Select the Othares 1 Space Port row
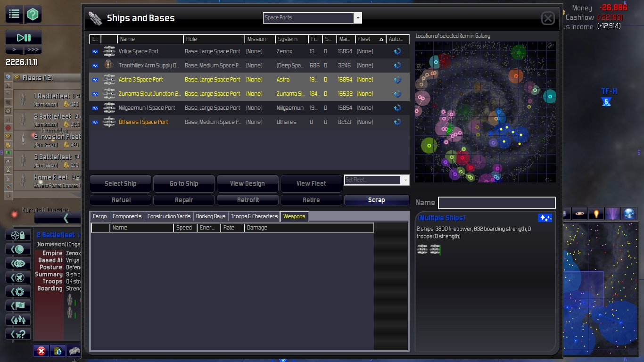644x362 pixels. (249, 122)
